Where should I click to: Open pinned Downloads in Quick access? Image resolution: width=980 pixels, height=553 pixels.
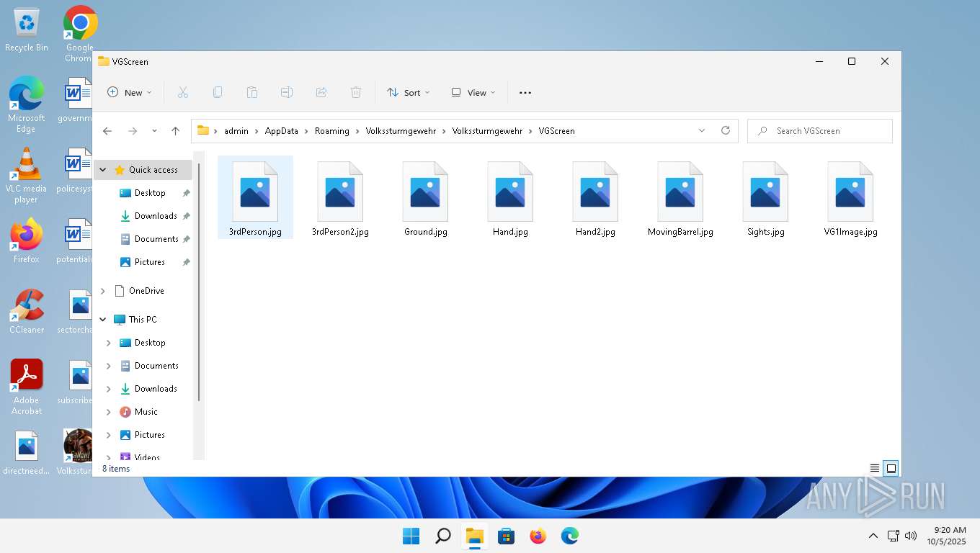point(150,216)
